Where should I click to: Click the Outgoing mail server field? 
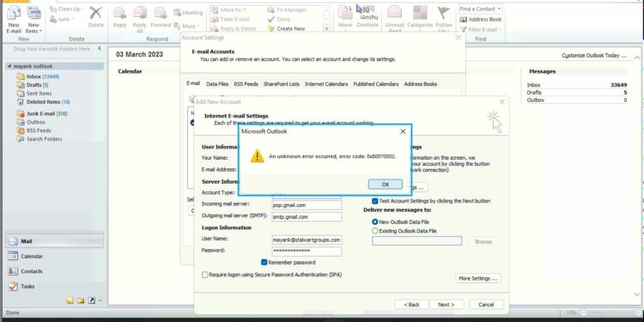pyautogui.click(x=307, y=217)
